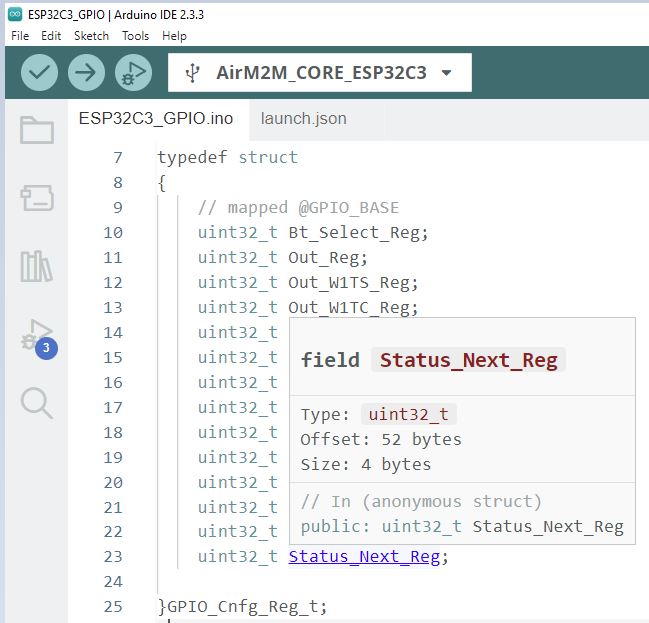Start debugging with the Debug toolbar icon
The width and height of the screenshot is (649, 623).
pyautogui.click(x=133, y=72)
